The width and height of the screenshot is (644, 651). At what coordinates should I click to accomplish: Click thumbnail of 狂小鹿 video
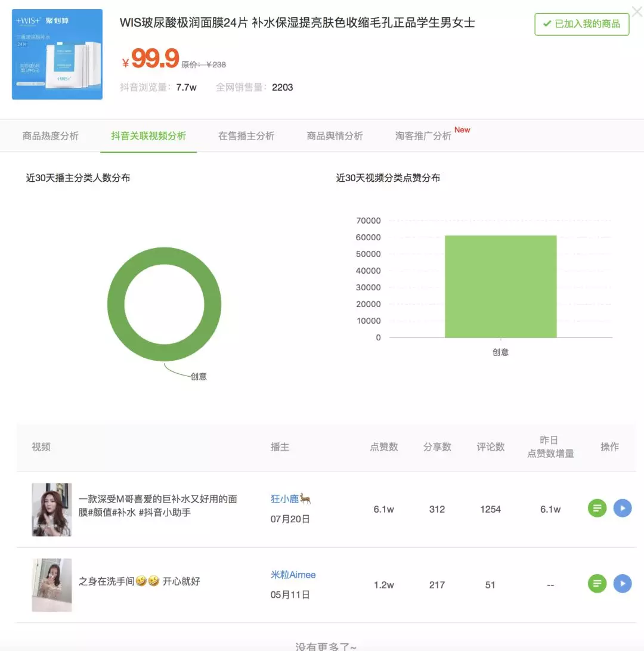pyautogui.click(x=52, y=510)
